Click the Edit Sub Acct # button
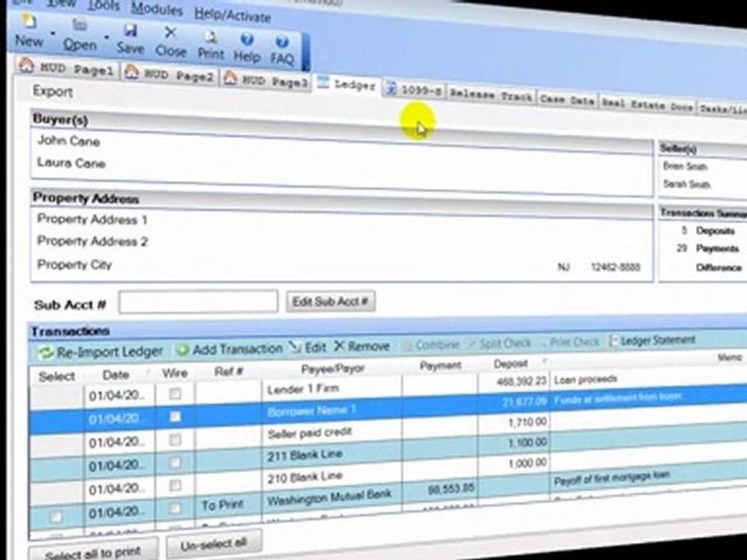The image size is (747, 560). pyautogui.click(x=331, y=302)
